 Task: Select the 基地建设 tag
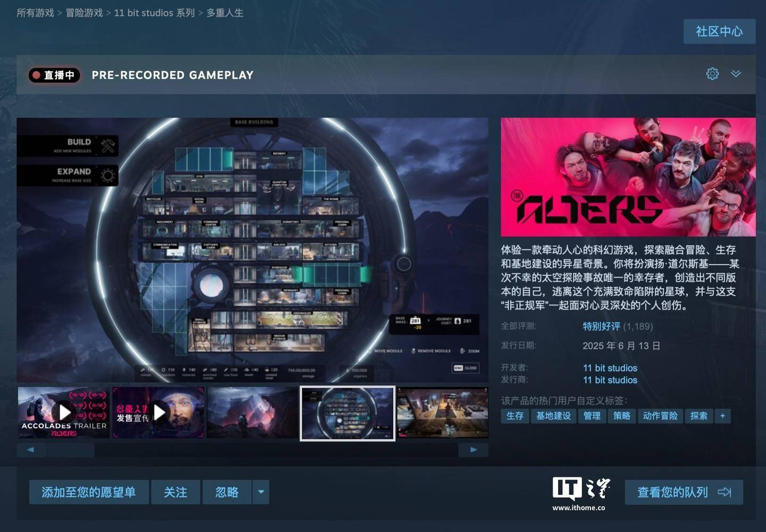click(x=553, y=416)
